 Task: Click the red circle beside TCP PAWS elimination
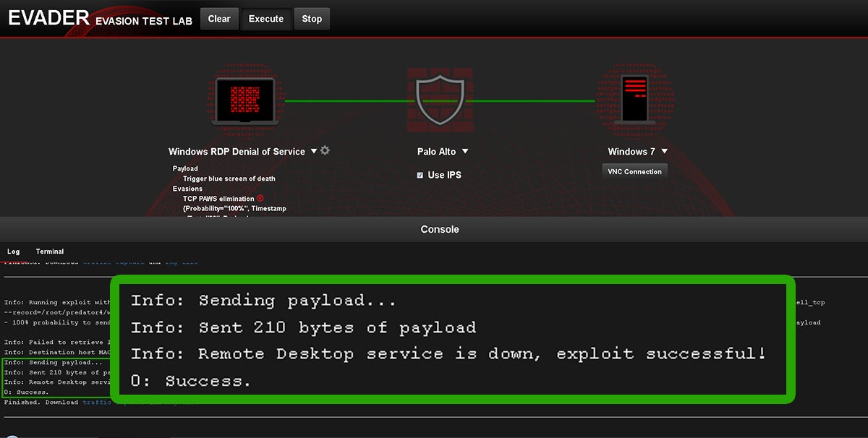pyautogui.click(x=260, y=198)
